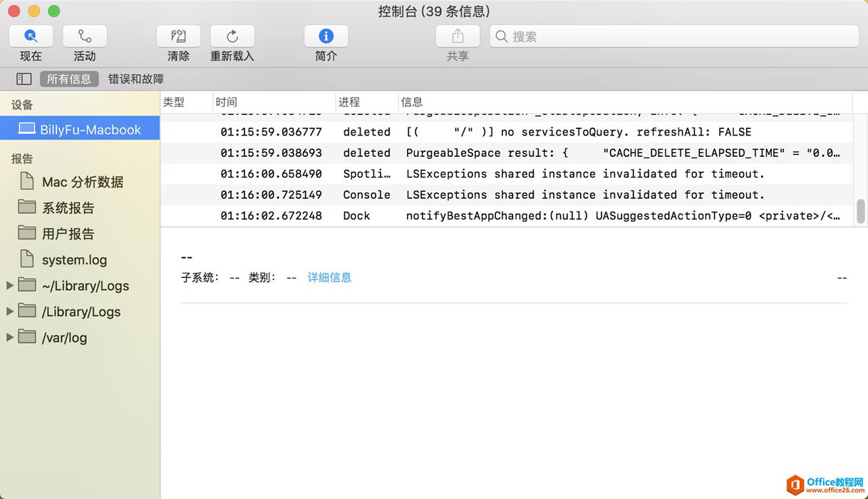The height and width of the screenshot is (499, 868).
Task: Open the 详细信息 link
Action: pyautogui.click(x=329, y=277)
